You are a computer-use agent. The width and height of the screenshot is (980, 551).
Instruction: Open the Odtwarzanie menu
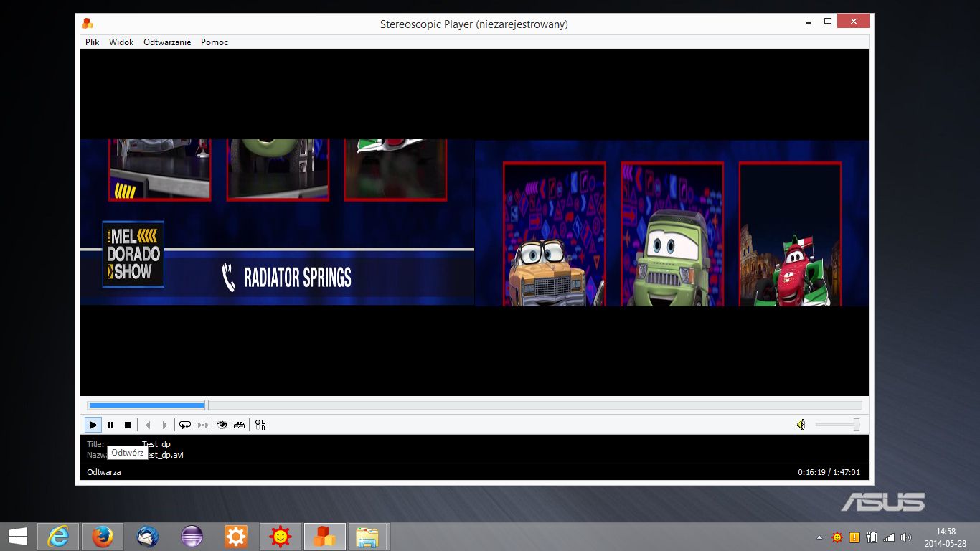[167, 42]
